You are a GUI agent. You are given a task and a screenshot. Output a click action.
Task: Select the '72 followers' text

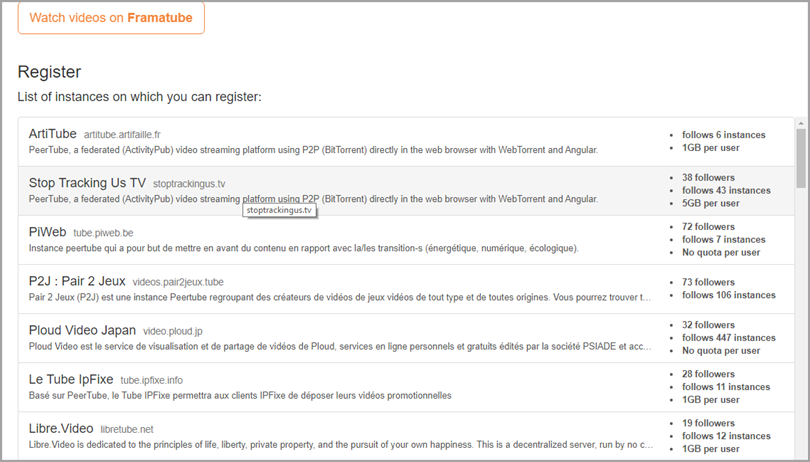tap(708, 227)
